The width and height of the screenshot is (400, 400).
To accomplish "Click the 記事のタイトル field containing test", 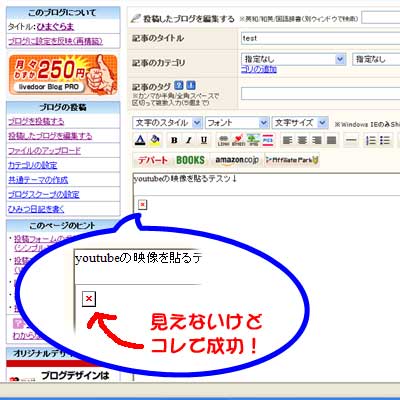I will point(320,38).
